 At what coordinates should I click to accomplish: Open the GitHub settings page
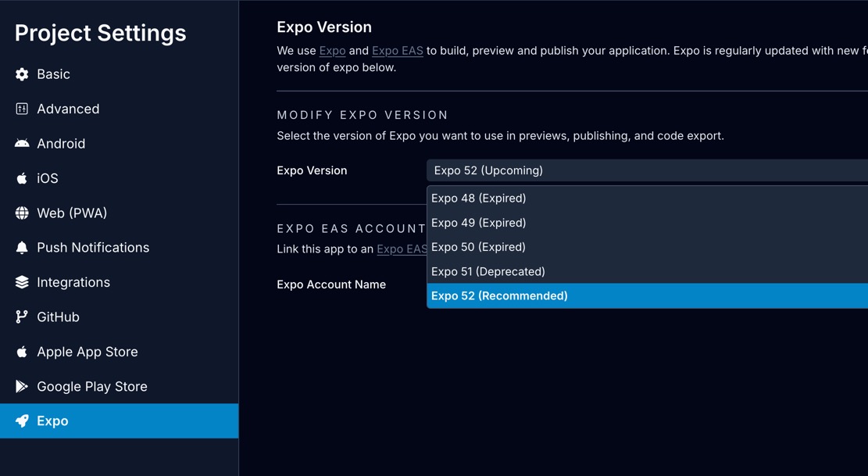pos(119,317)
